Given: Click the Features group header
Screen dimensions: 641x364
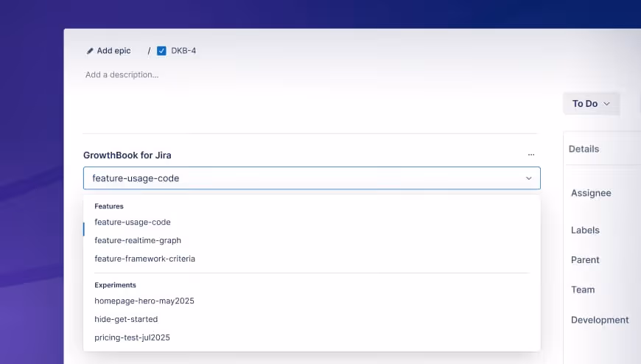Looking at the screenshot, I should click(x=109, y=206).
